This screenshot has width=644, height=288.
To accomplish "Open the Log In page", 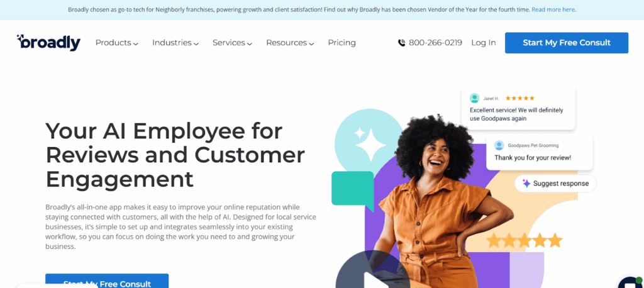I will (x=484, y=43).
